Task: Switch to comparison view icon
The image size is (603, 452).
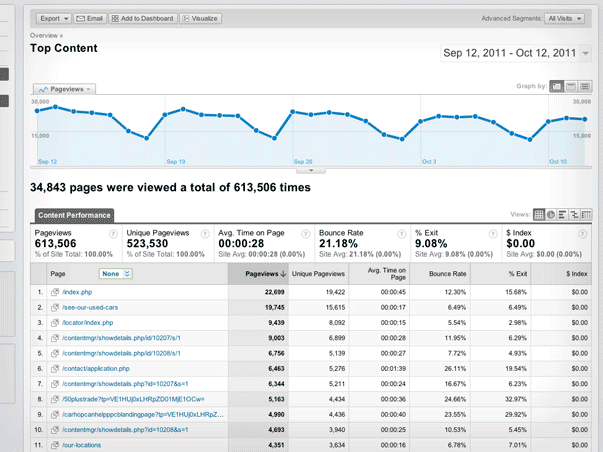Action: [x=574, y=215]
